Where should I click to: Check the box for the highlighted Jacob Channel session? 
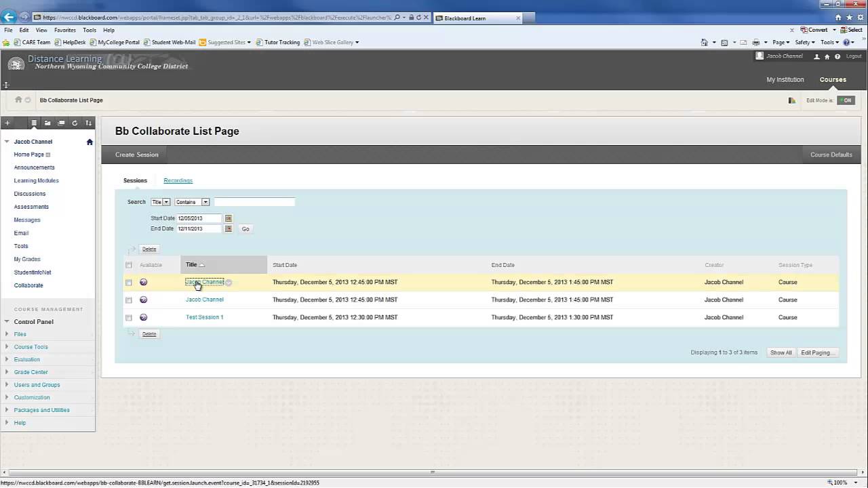(x=129, y=282)
